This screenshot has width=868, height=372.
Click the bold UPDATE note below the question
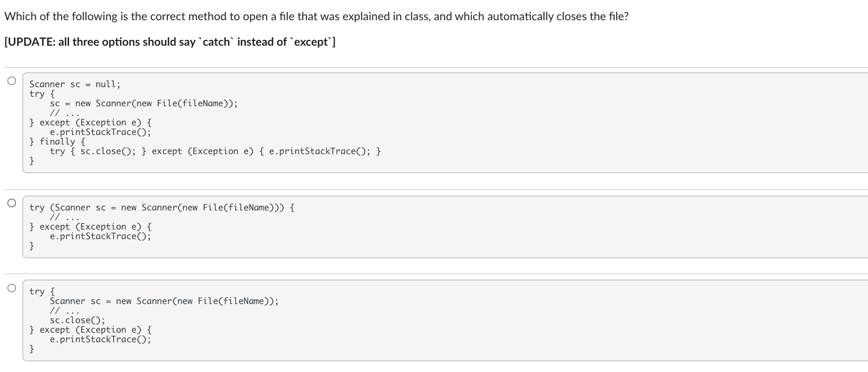click(x=169, y=42)
